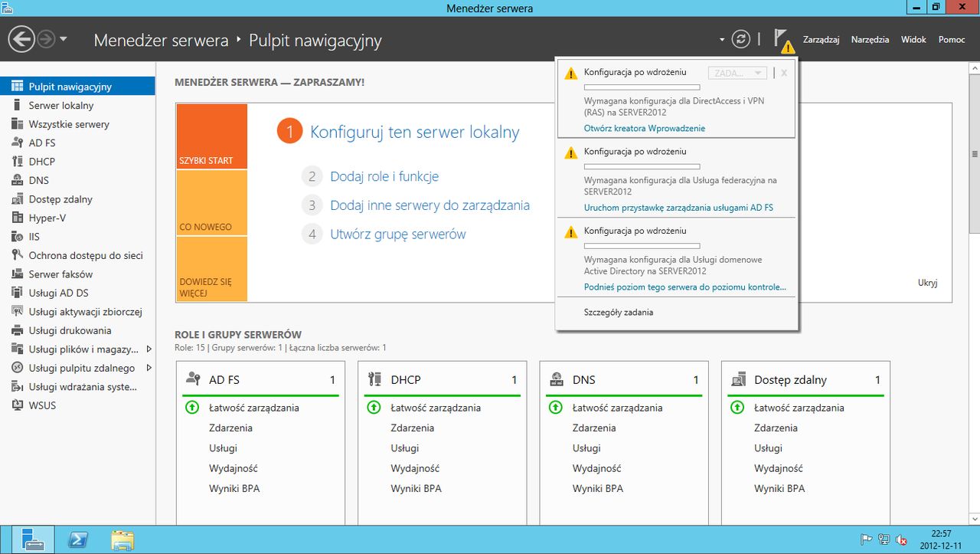Open the notifications flag with warning
980x554 pixels.
coord(783,40)
